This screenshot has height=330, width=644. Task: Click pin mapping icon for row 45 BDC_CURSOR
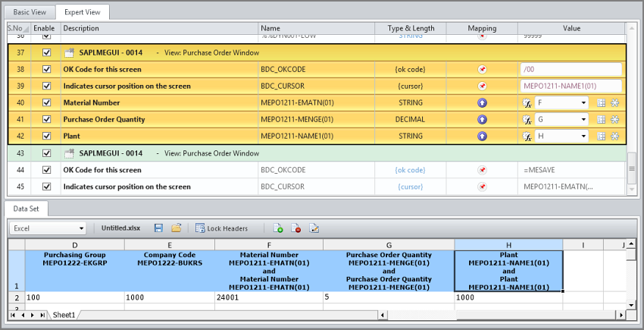(x=482, y=187)
